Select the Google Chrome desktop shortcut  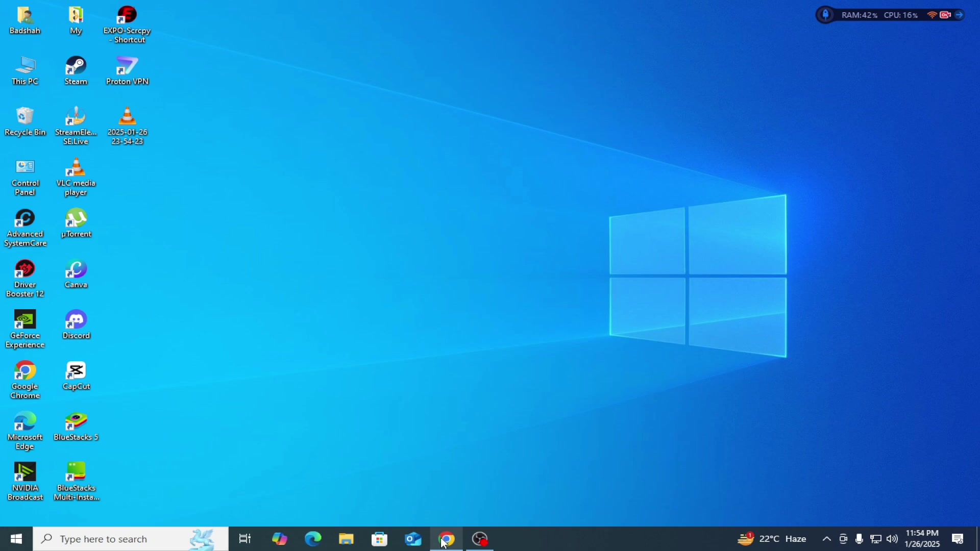pos(25,381)
